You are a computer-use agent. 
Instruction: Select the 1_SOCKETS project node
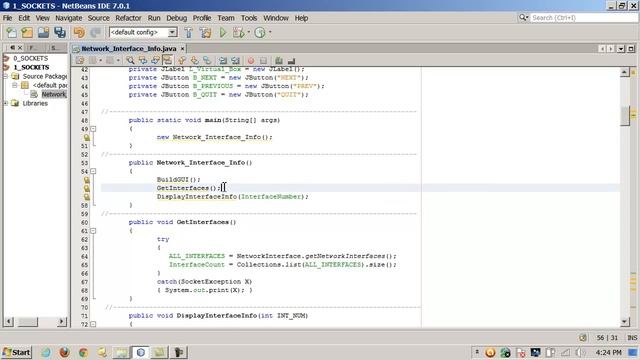pos(31,67)
